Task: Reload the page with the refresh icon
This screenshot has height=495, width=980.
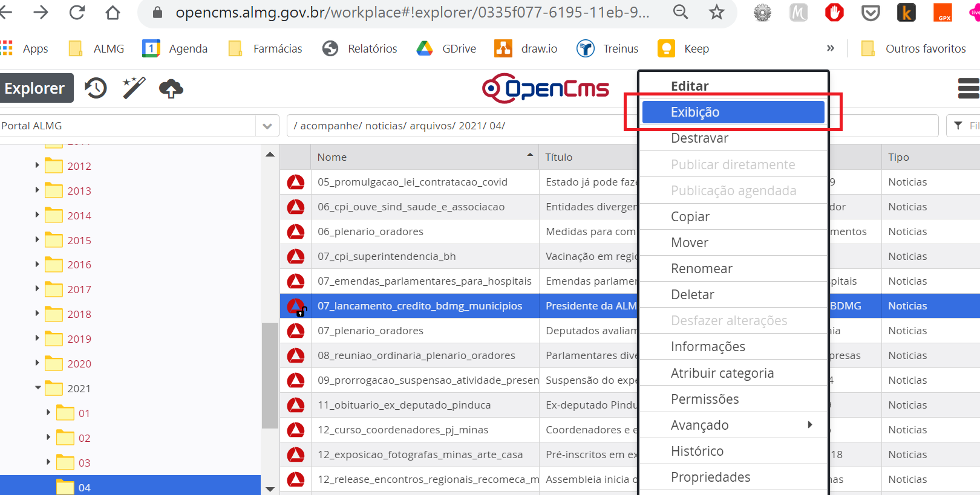Action: click(77, 13)
